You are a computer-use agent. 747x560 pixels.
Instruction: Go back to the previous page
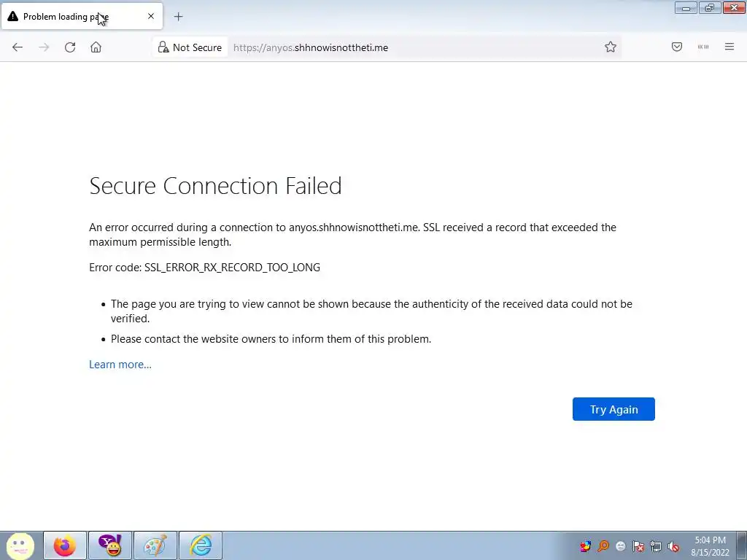click(x=18, y=47)
